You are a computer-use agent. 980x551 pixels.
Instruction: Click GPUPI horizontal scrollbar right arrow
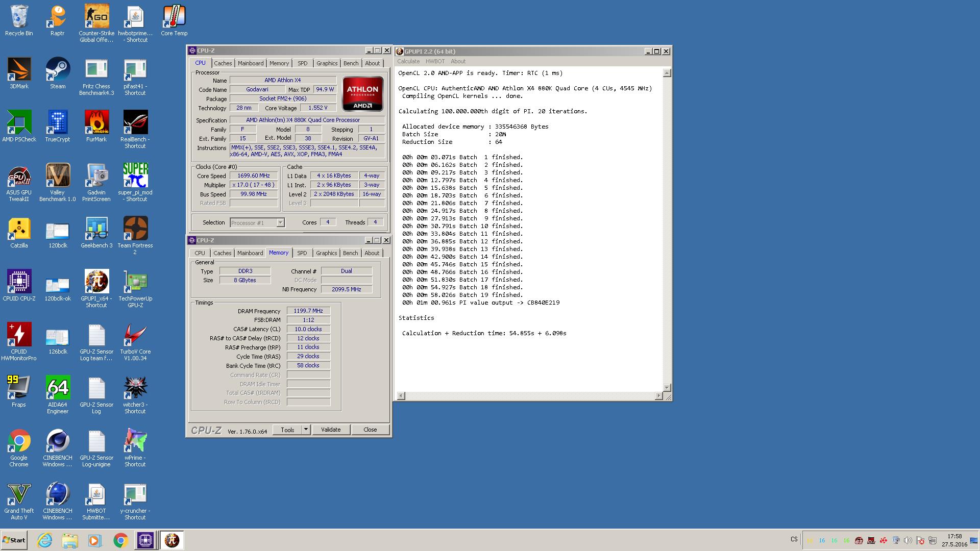(658, 396)
